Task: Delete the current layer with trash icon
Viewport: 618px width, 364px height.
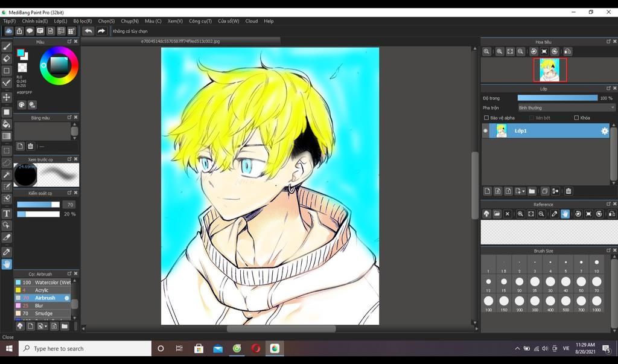Action: click(x=569, y=191)
